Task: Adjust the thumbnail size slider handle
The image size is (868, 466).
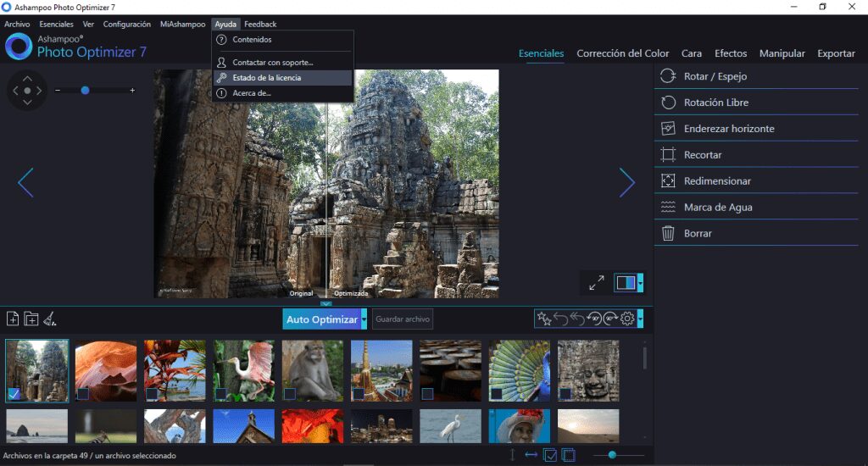Action: (x=612, y=455)
